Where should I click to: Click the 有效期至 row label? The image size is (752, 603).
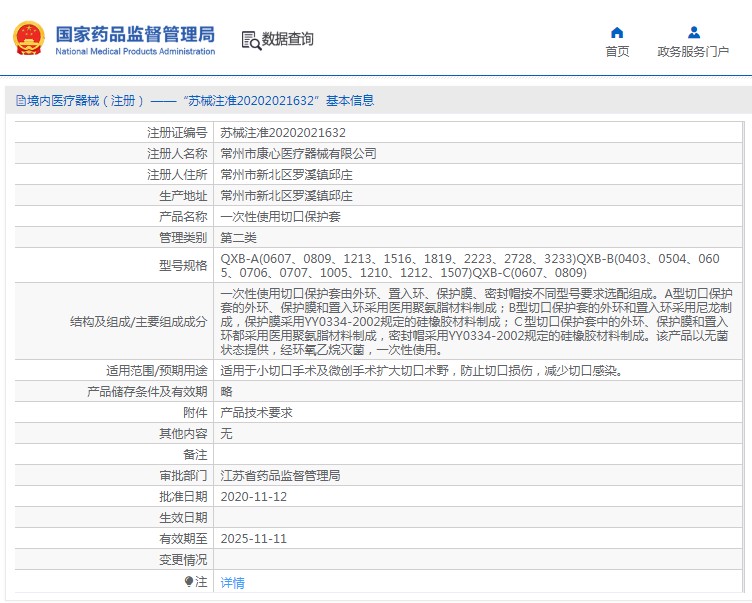pos(183,539)
